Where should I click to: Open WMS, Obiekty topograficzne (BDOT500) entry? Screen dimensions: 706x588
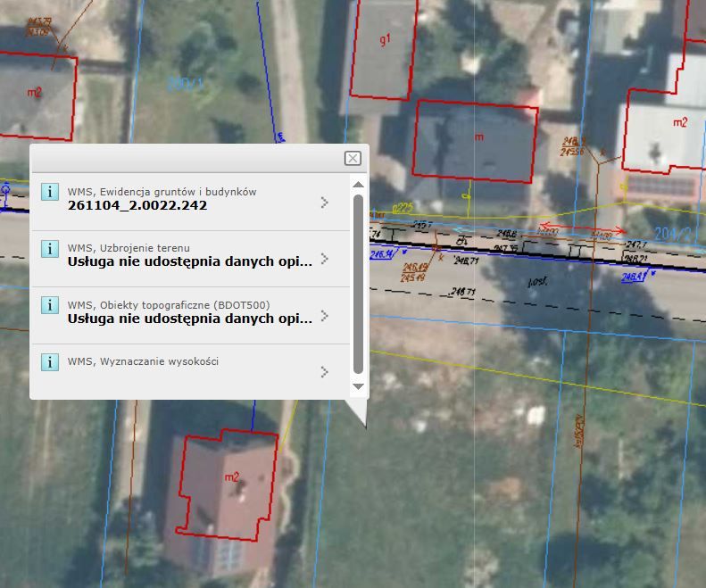tap(190, 316)
